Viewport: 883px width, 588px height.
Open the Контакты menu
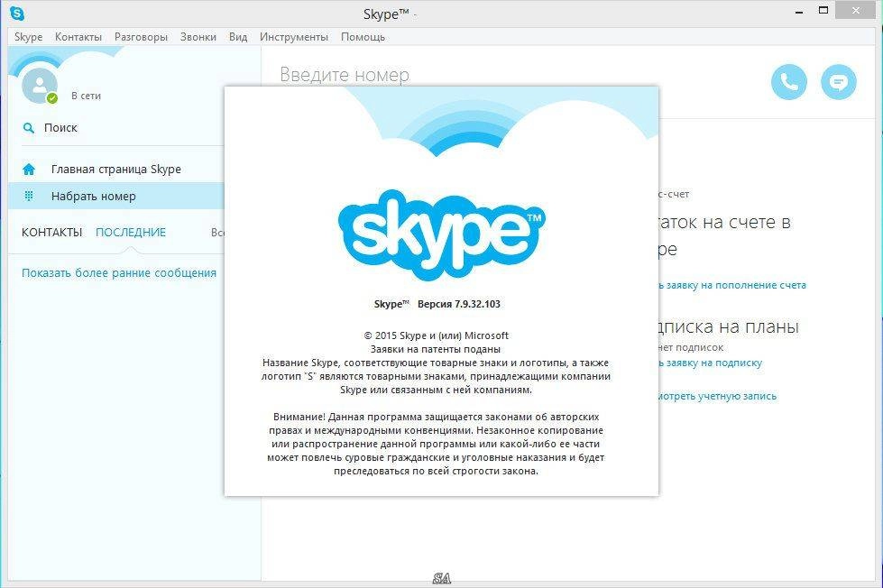(78, 37)
